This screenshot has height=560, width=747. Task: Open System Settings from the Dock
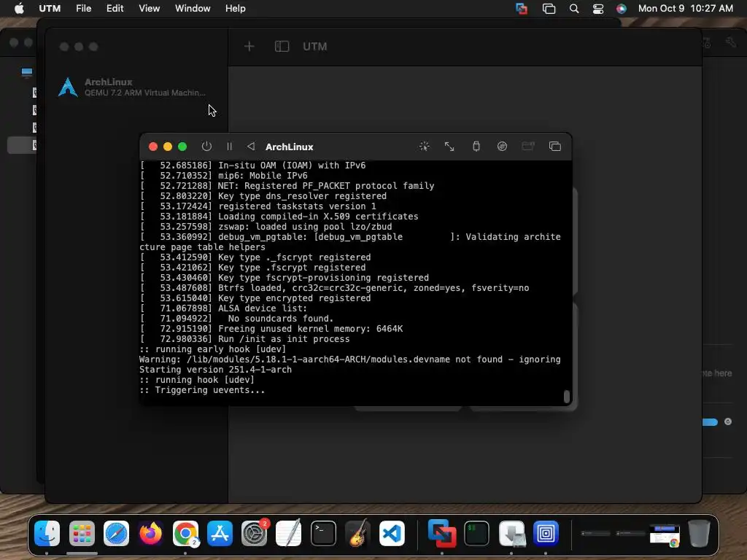tap(254, 533)
